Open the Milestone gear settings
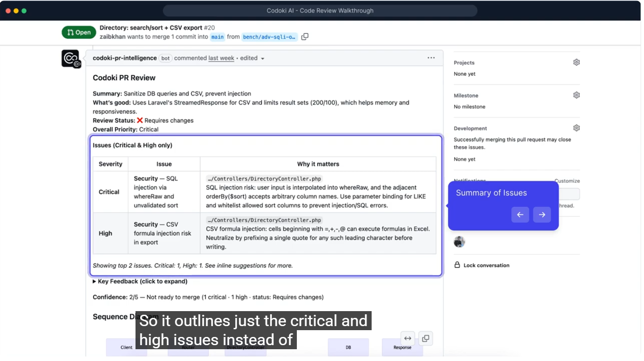 coord(576,95)
